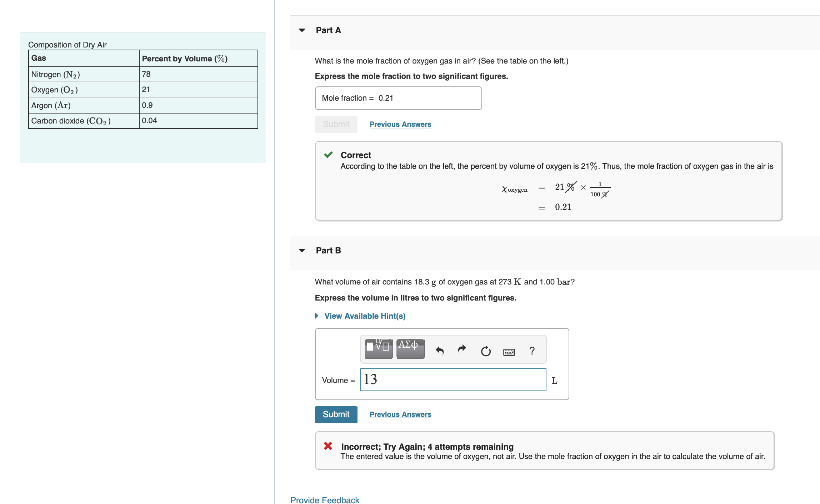Click the question mark help icon
This screenshot has width=820, height=504.
532,351
